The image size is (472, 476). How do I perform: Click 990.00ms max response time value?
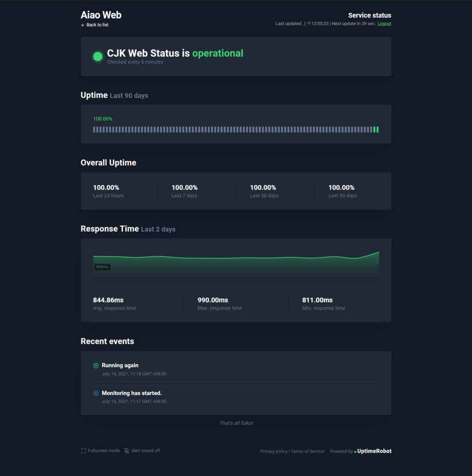(x=213, y=300)
